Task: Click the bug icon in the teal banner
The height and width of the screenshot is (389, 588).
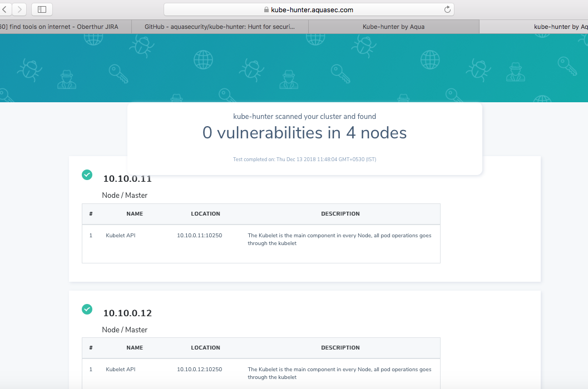Action: pyautogui.click(x=29, y=69)
